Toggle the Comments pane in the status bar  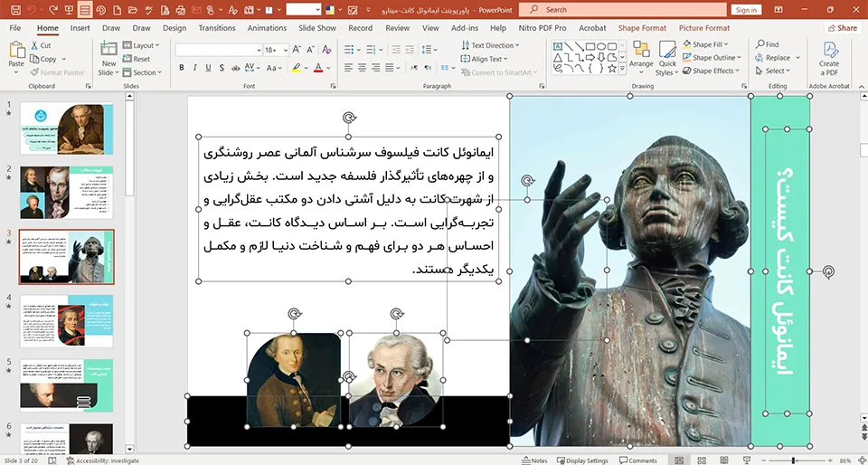coord(637,460)
